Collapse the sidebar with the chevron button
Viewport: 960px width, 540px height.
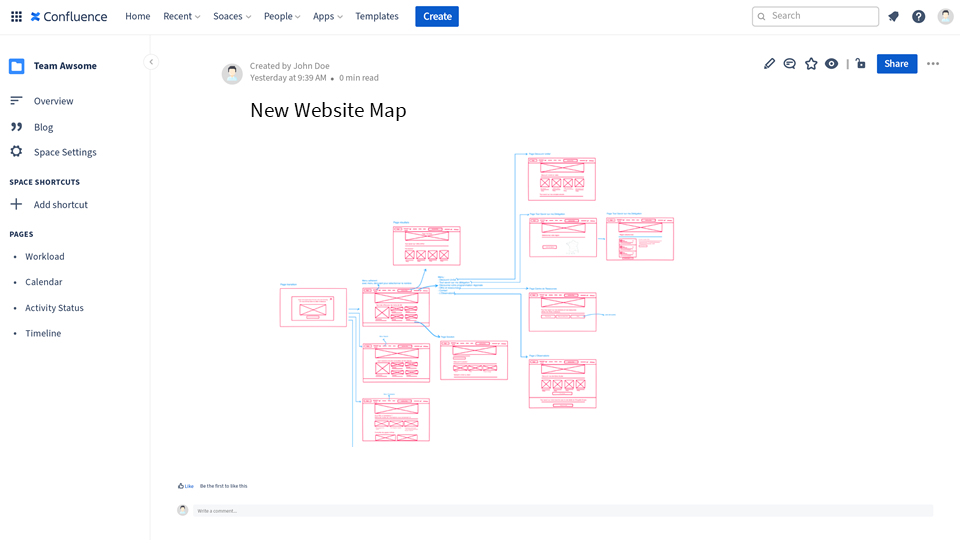pos(151,62)
